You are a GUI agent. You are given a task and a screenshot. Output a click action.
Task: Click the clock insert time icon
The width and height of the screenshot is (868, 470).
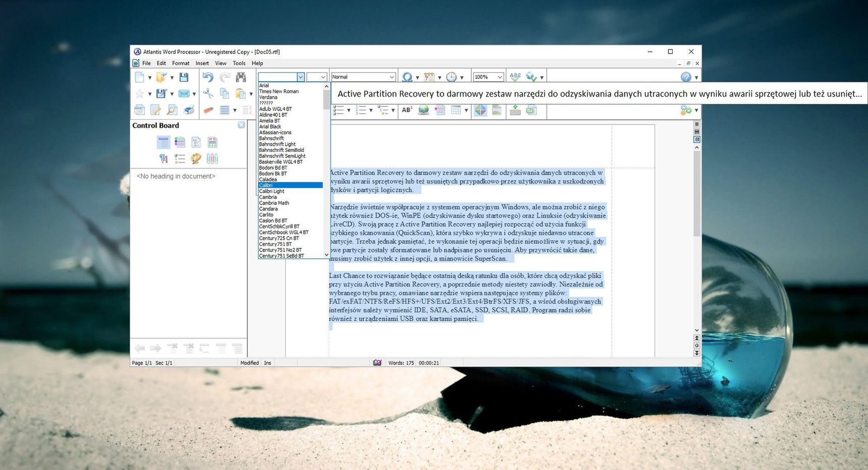451,77
